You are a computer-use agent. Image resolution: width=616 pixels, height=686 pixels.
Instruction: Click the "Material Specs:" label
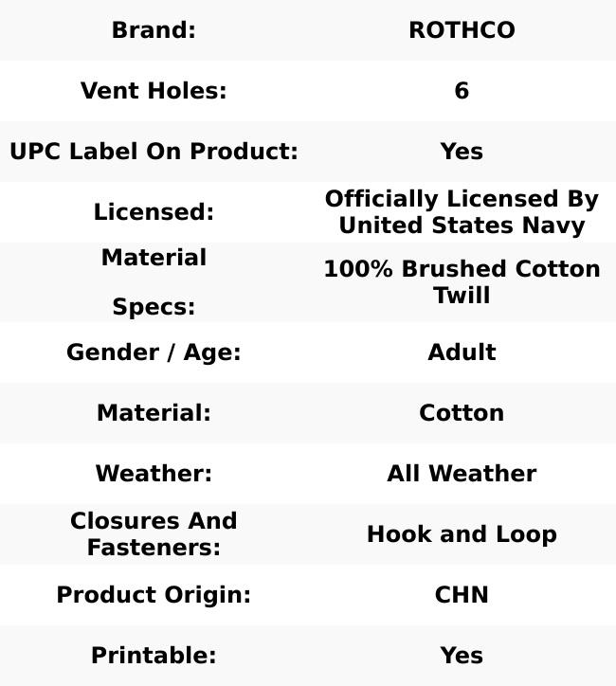[154, 282]
